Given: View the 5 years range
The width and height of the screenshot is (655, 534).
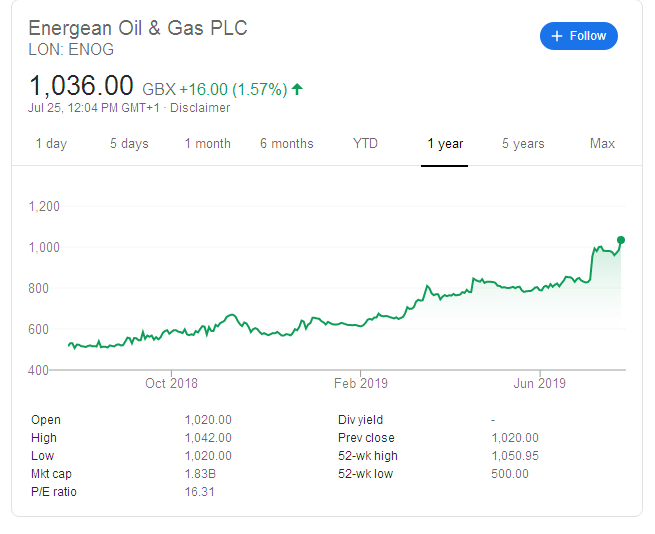Looking at the screenshot, I should point(523,144).
